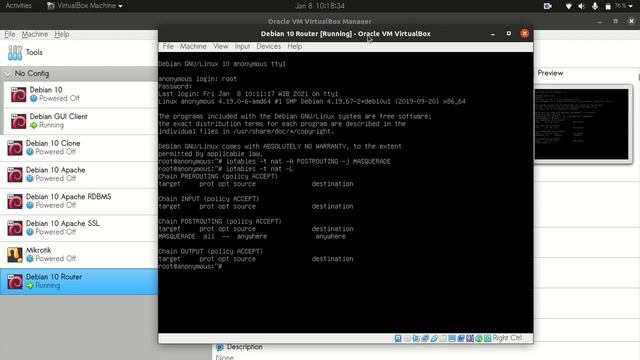Image resolution: width=640 pixels, height=360 pixels.
Task: Click the microphone icon in system tray
Action: (x=595, y=6)
